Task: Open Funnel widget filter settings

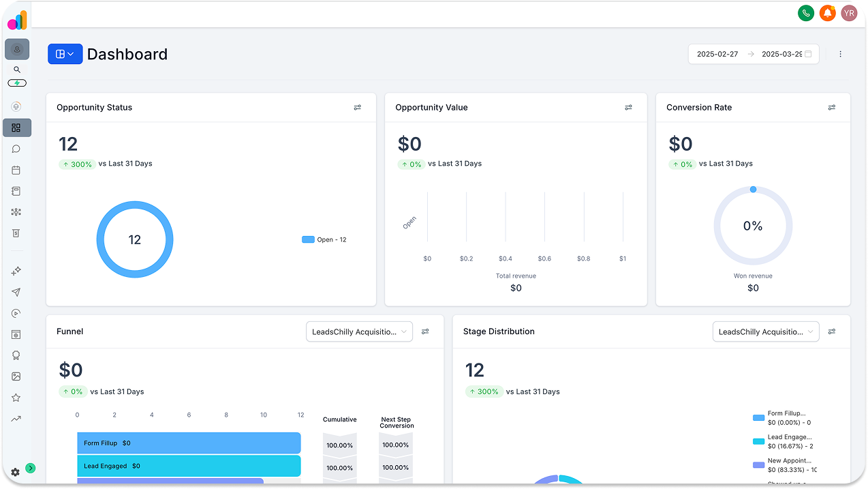Action: 425,331
